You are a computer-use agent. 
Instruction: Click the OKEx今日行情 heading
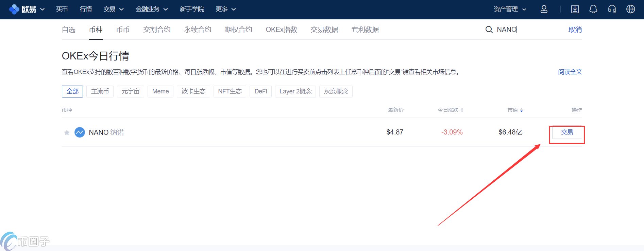coord(96,56)
